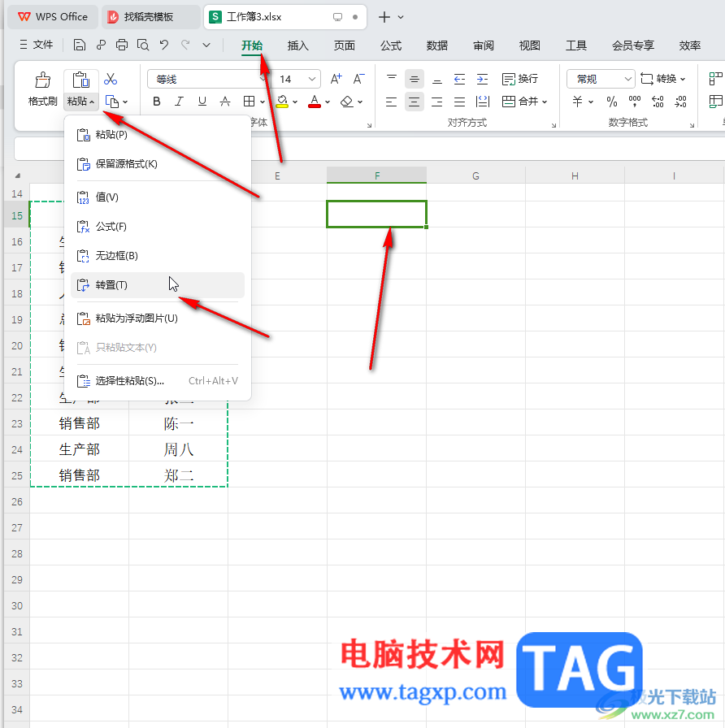The height and width of the screenshot is (728, 725).
Task: Choose 粘贴为浮动图片(U) option
Action: pos(158,318)
